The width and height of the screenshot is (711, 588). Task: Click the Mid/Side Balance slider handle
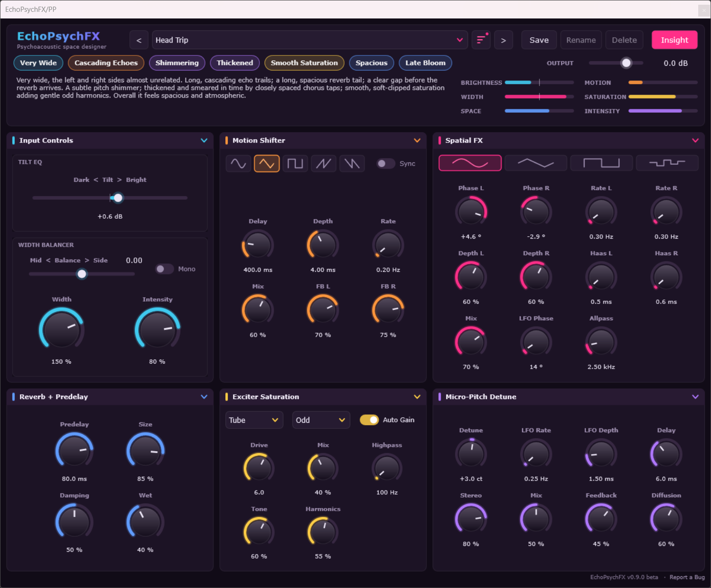coord(82,274)
